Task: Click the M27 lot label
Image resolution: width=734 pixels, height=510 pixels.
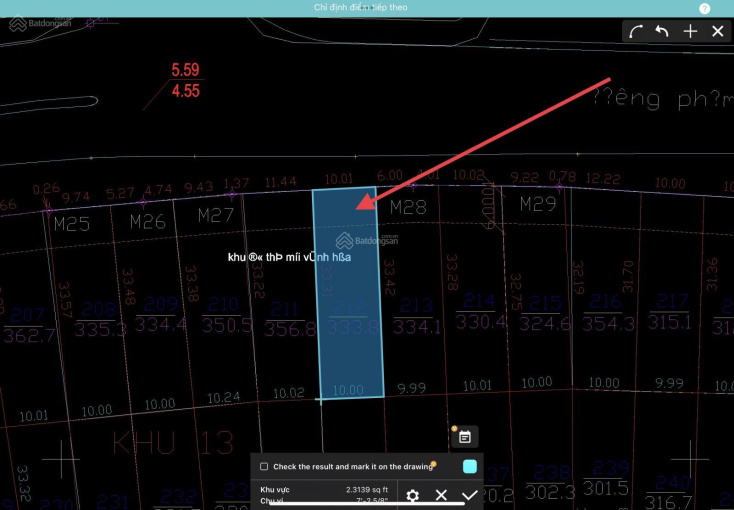Action: click(215, 215)
